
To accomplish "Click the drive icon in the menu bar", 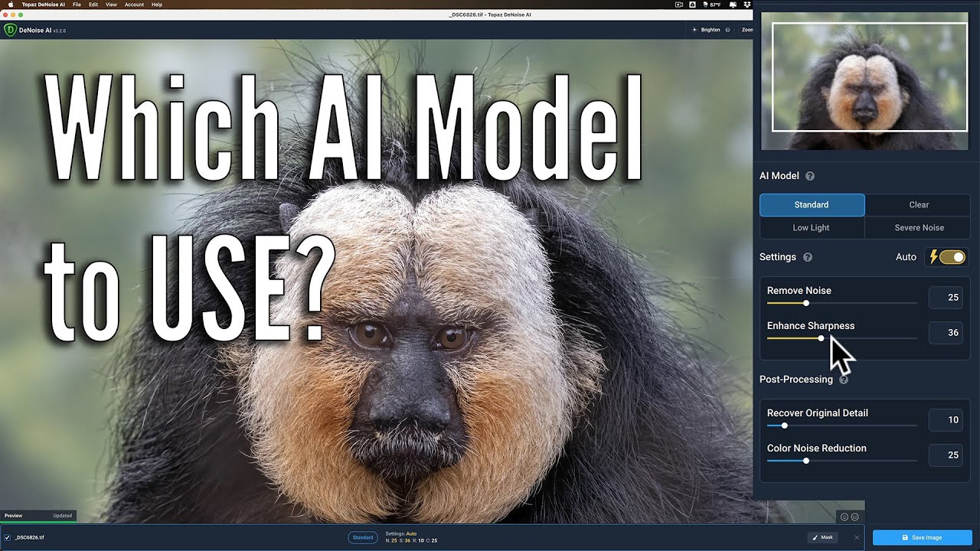I will pyautogui.click(x=693, y=5).
